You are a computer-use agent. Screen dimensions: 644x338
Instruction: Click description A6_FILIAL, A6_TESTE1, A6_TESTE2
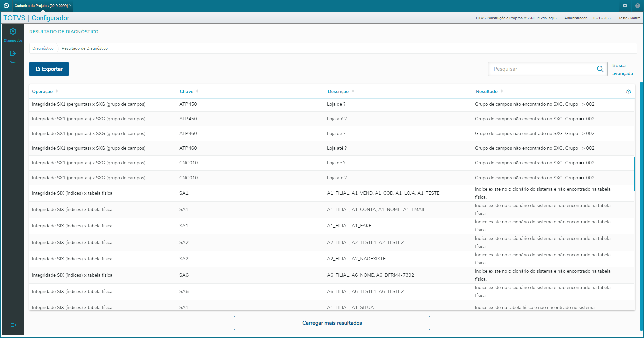coord(365,292)
